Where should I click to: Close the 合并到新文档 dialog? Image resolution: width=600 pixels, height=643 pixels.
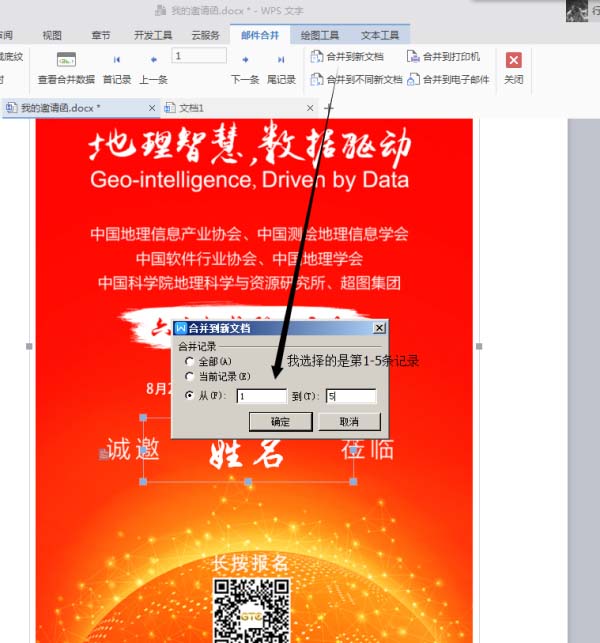[x=379, y=328]
